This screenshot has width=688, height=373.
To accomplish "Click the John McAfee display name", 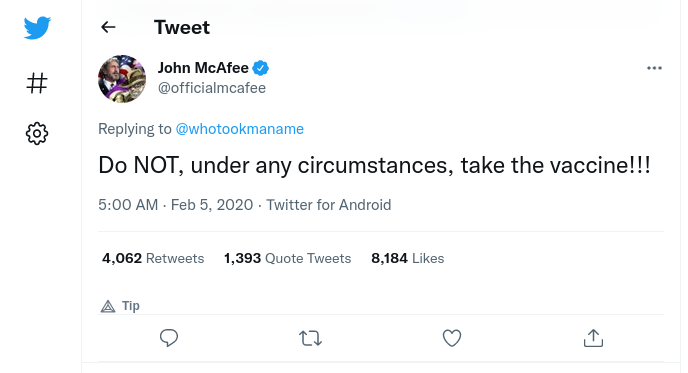I will pyautogui.click(x=203, y=68).
